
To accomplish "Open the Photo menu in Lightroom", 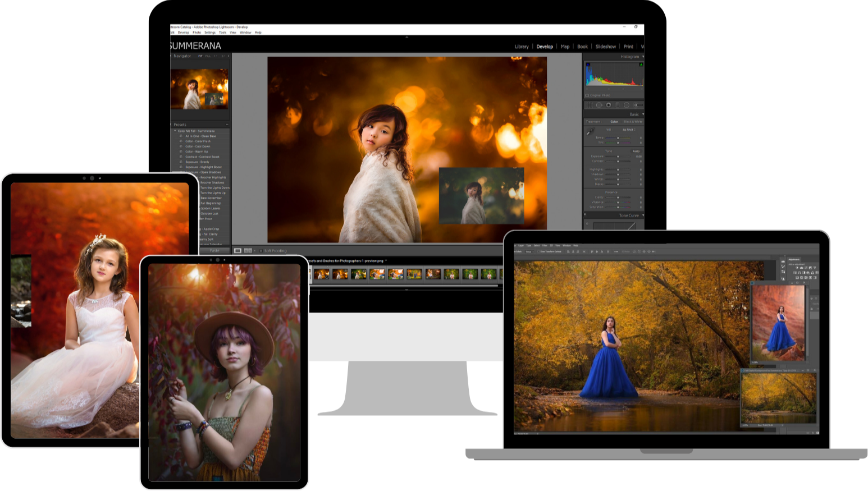I will [x=197, y=33].
